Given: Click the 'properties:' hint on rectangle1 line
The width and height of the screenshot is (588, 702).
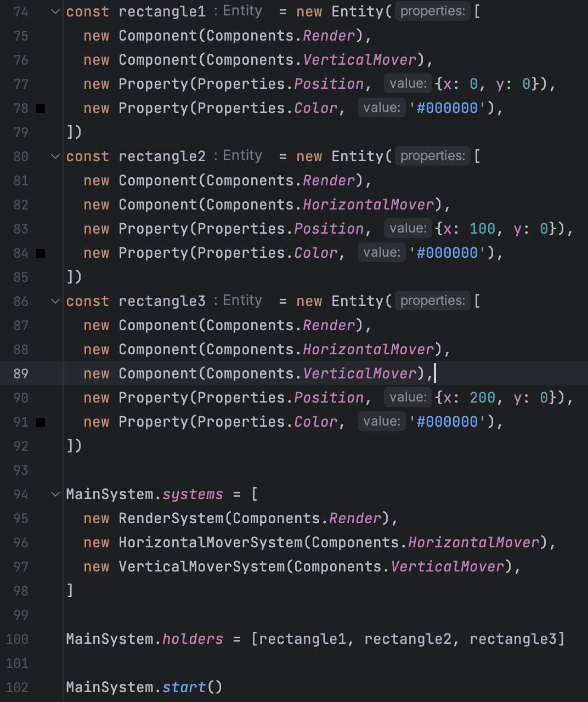Looking at the screenshot, I should click(432, 12).
